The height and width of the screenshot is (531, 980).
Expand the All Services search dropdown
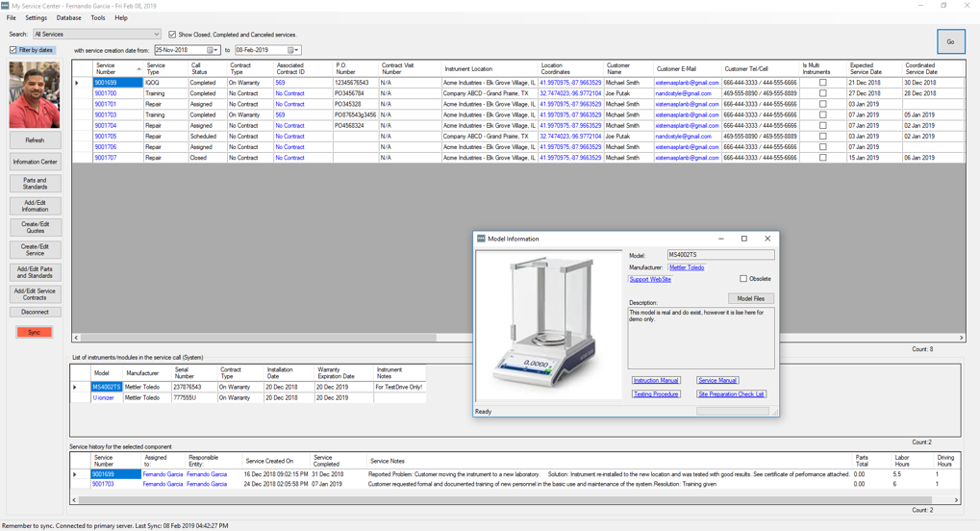(x=156, y=35)
